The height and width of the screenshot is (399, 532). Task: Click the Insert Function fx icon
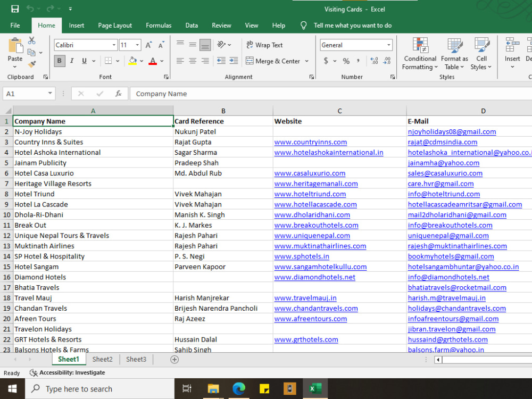click(x=118, y=94)
